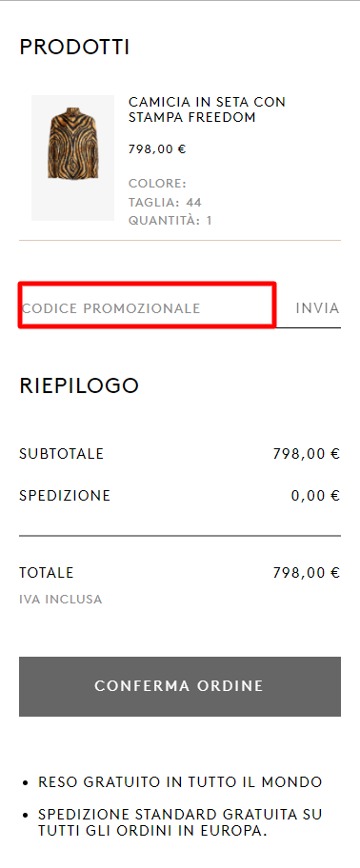Select the IVA INCLUSA note
Viewport: 360px width, 868px height.
tap(61, 599)
